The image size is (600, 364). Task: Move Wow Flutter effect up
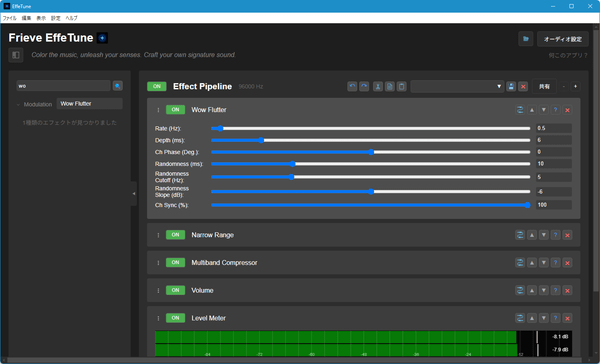[532, 110]
